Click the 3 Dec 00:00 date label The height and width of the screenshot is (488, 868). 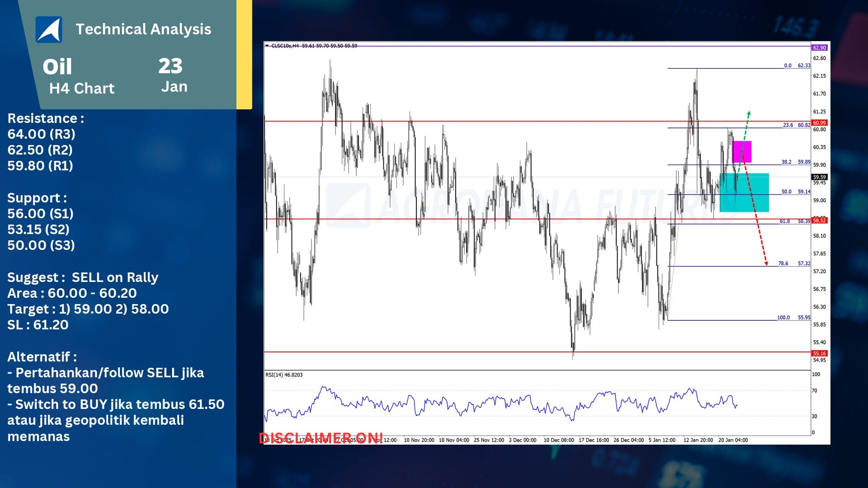click(x=522, y=440)
